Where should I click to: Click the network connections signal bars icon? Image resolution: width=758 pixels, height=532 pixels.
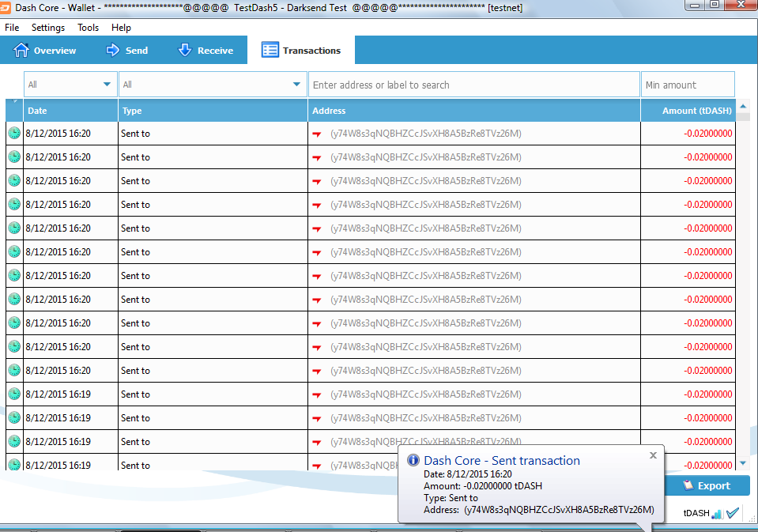[718, 514]
